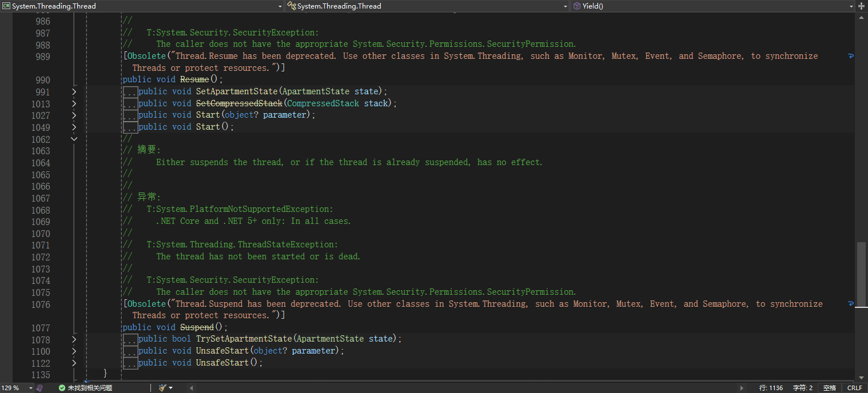Click the word-wrap glyph on line 1076
This screenshot has height=393, width=868.
click(850, 304)
